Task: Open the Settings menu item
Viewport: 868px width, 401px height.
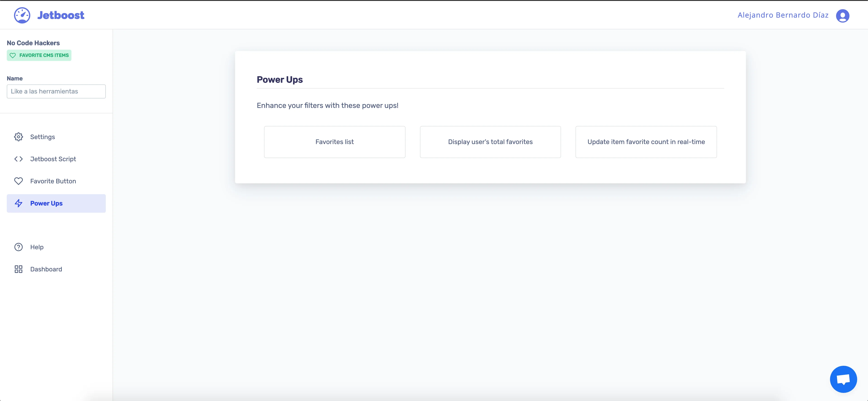Action: [x=42, y=137]
